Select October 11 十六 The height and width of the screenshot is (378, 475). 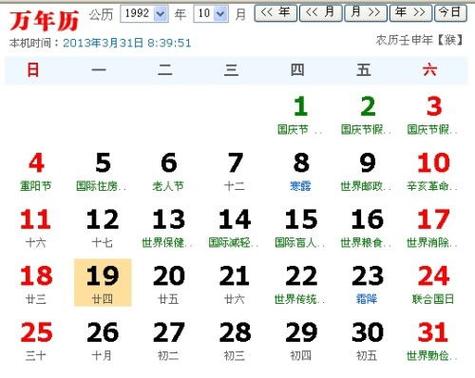pos(36,228)
